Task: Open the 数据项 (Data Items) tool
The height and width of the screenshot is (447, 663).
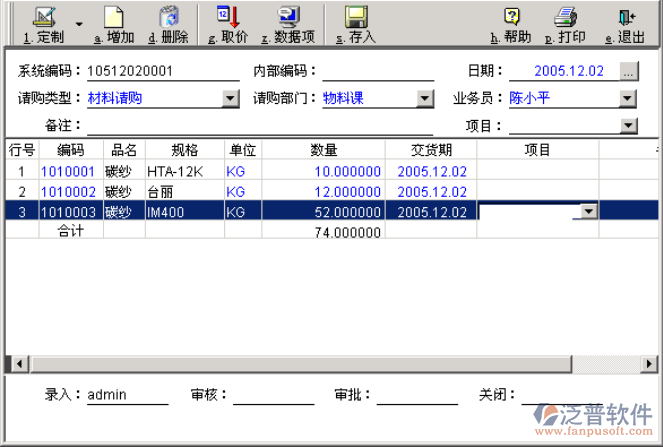Action: [x=288, y=18]
